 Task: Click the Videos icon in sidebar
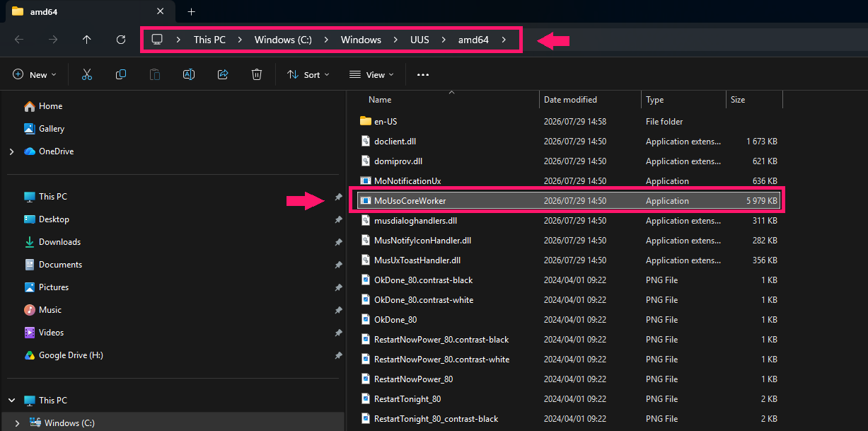[x=29, y=333]
